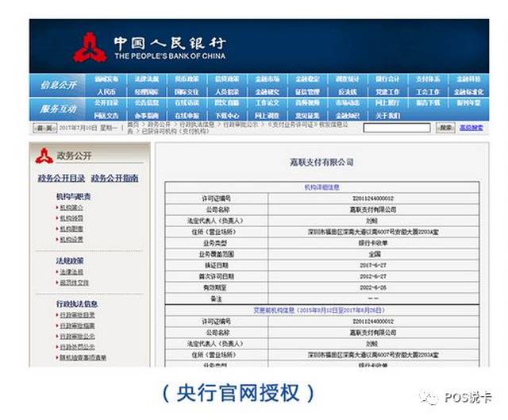This screenshot has width=508, height=420.
Task: Click the 银行卡收单 business type value
Action: (373, 243)
